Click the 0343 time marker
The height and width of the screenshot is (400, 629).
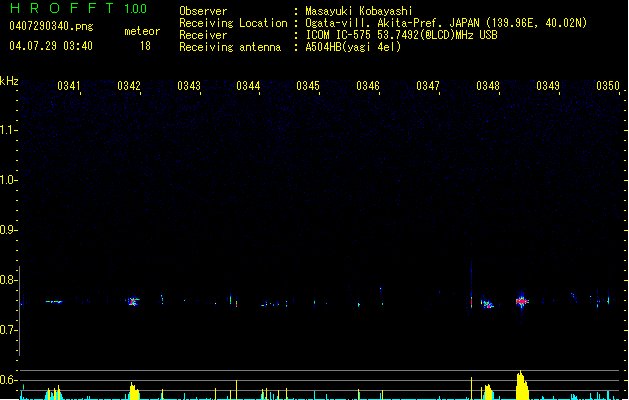pos(189,86)
